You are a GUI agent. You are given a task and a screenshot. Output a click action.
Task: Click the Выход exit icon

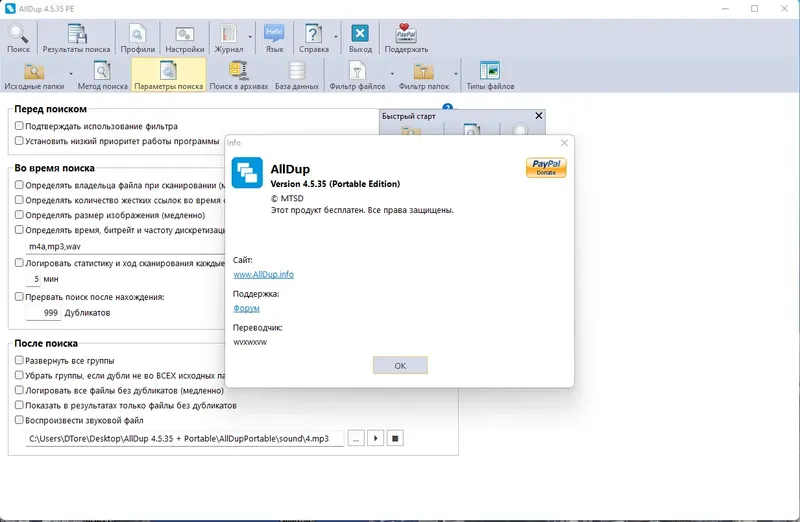tap(360, 38)
